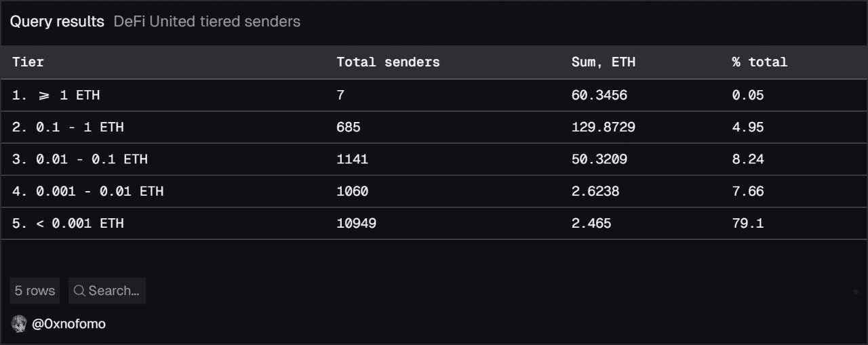Click the 5 rows count button
The image size is (868, 345).
(35, 291)
